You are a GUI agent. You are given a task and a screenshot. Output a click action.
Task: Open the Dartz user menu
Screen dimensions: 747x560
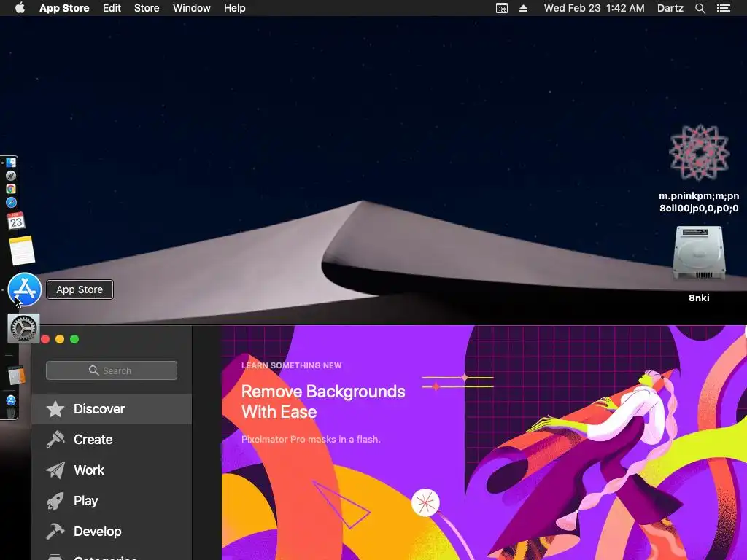[x=670, y=8]
